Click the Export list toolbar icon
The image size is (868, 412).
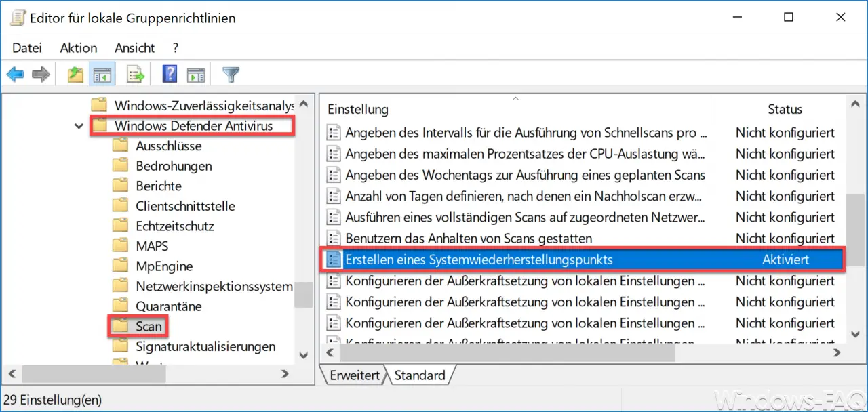pos(136,75)
